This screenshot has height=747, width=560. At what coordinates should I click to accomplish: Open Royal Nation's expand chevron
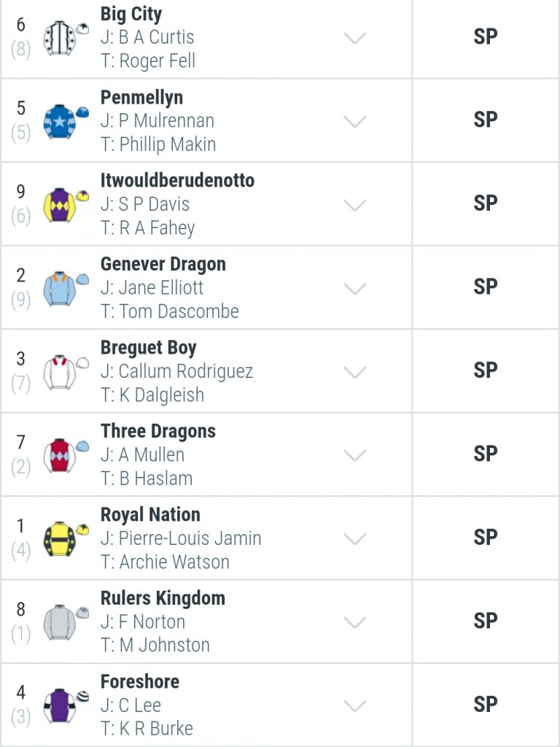355,538
